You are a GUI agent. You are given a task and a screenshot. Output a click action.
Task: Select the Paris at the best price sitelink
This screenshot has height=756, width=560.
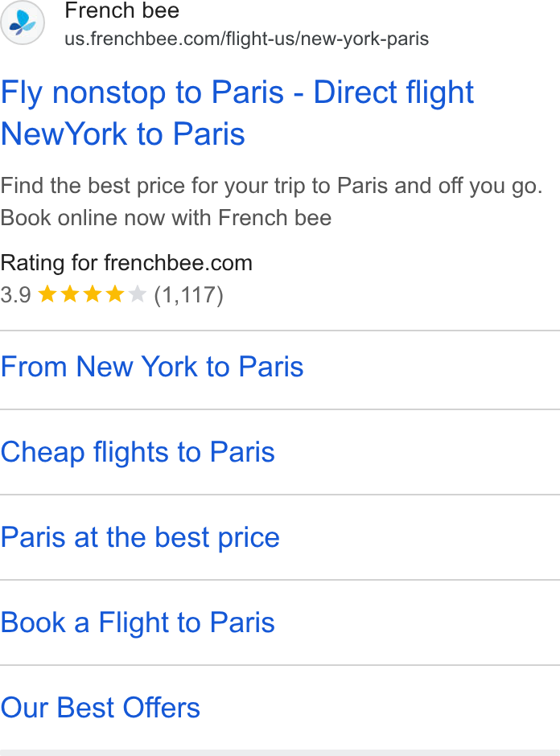coord(140,537)
